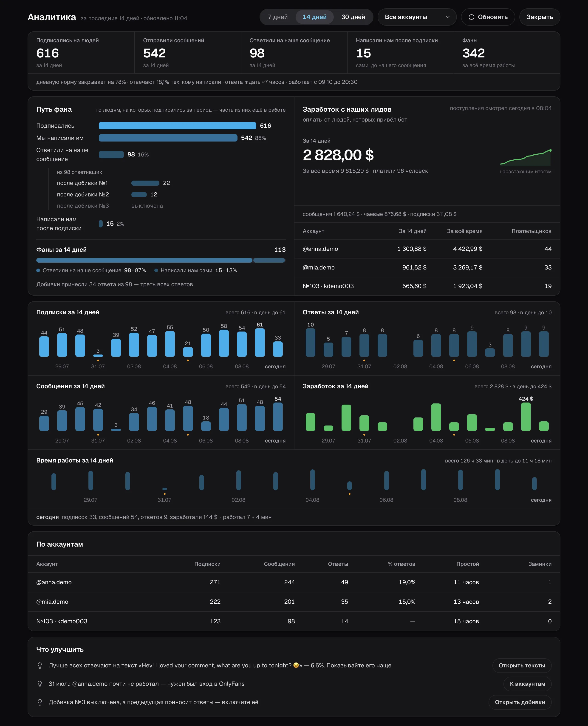This screenshot has width=588, height=726.
Task: Click the Фаны за 14 дней progress bar
Action: 161,260
